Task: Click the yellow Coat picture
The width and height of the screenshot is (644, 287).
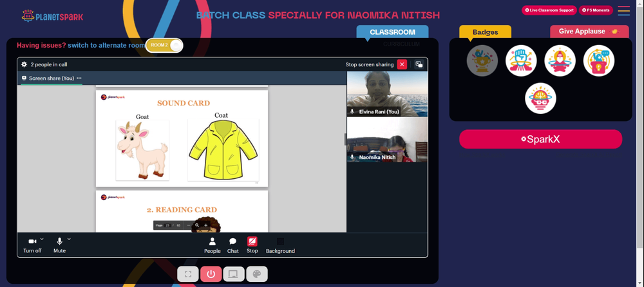Action: [x=223, y=150]
